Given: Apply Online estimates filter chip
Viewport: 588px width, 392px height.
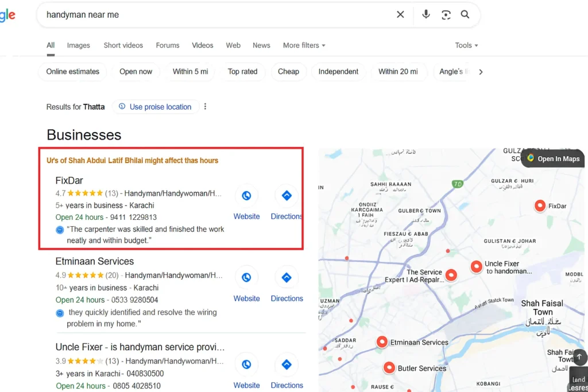Looking at the screenshot, I should click(73, 72).
